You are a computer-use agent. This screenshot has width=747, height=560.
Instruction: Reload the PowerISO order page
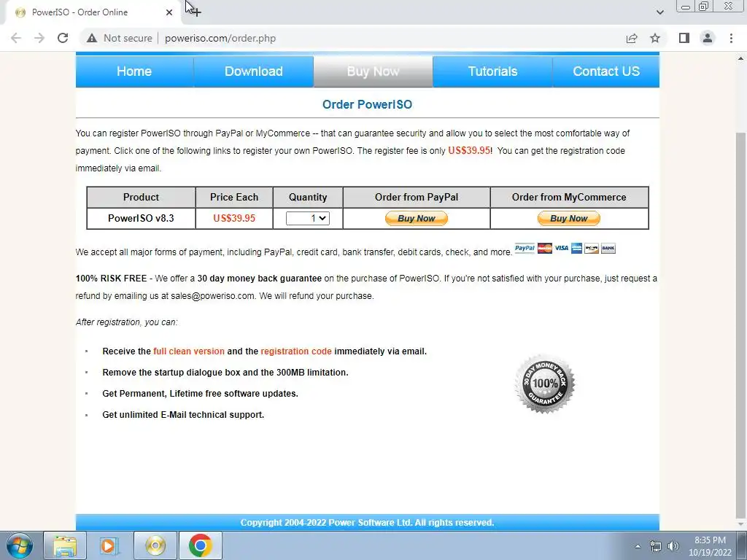click(63, 38)
